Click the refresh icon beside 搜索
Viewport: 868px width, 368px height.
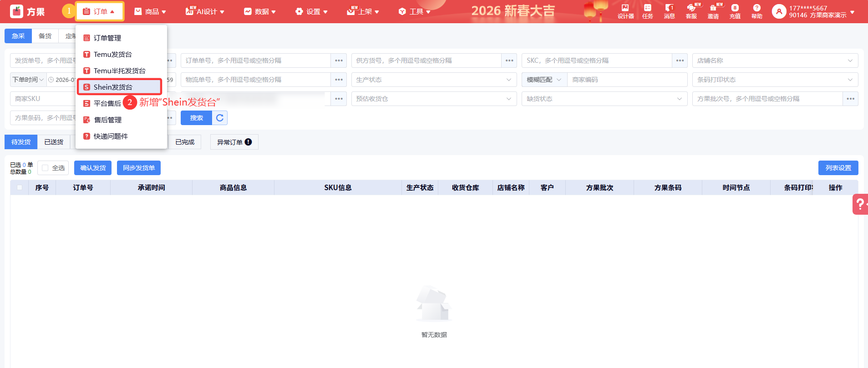pos(220,118)
